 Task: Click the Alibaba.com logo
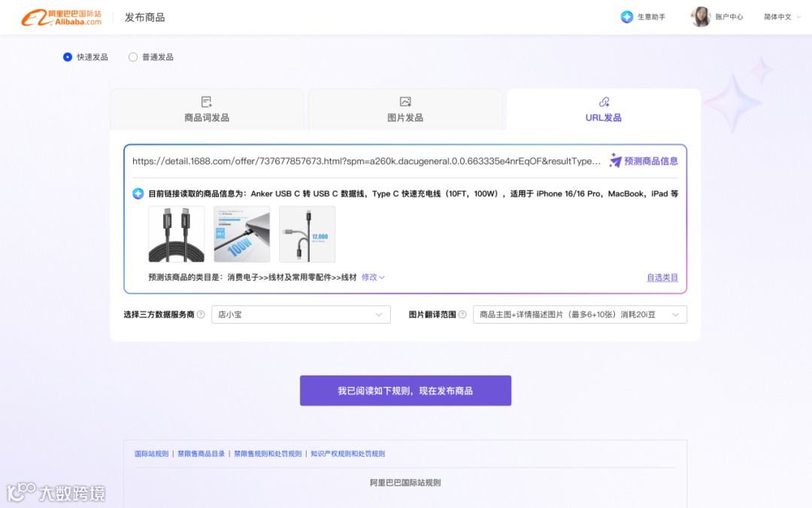62,17
